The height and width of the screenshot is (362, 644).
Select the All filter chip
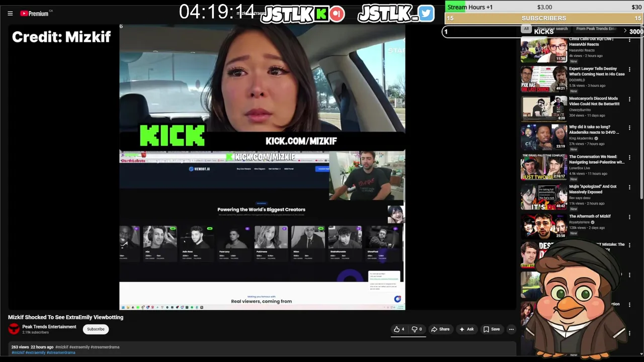(526, 29)
